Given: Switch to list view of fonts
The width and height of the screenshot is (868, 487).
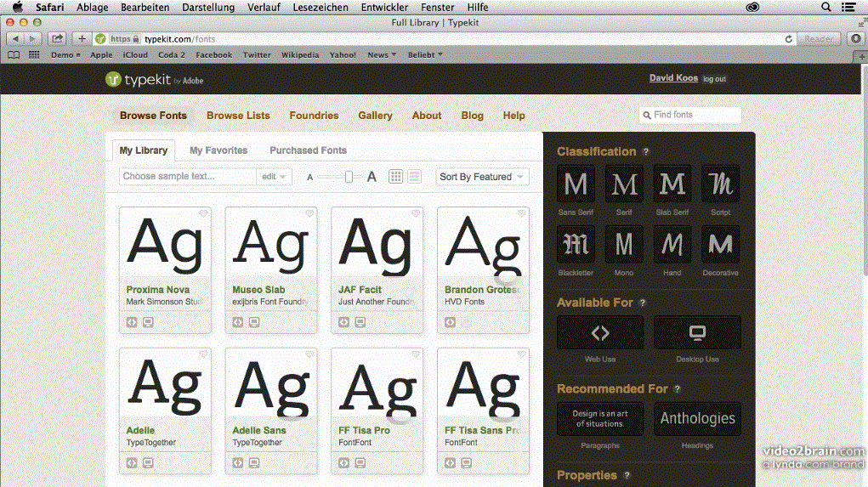Looking at the screenshot, I should pos(414,177).
